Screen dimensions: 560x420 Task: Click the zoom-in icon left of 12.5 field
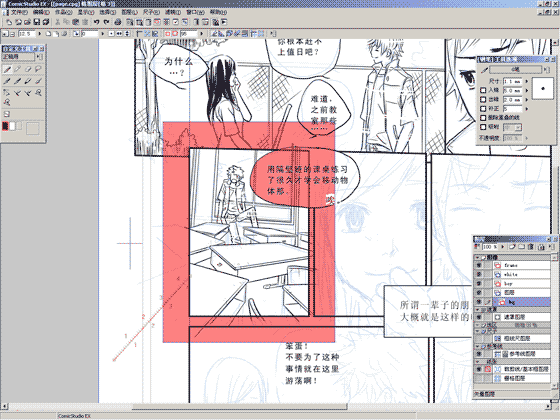click(5, 34)
